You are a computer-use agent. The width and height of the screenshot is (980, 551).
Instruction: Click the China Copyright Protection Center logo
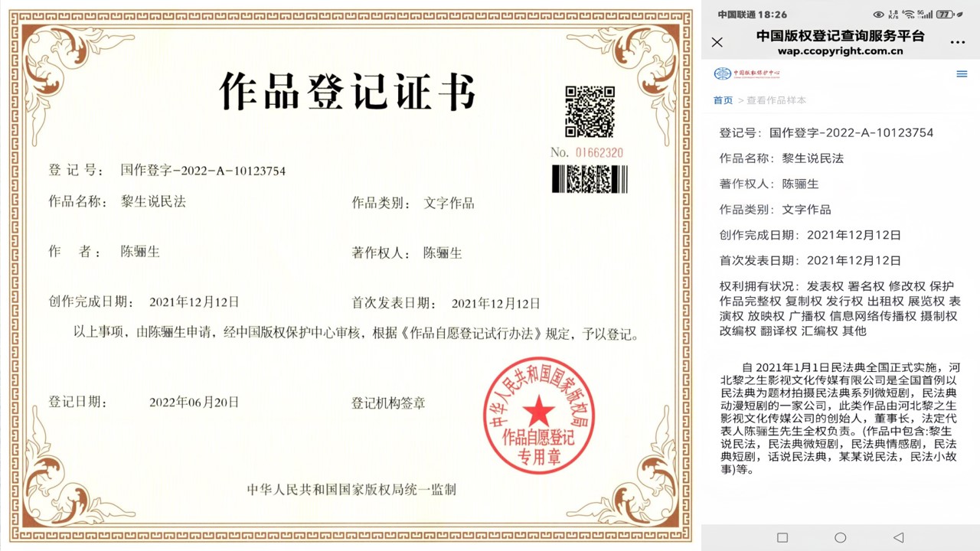pos(746,73)
